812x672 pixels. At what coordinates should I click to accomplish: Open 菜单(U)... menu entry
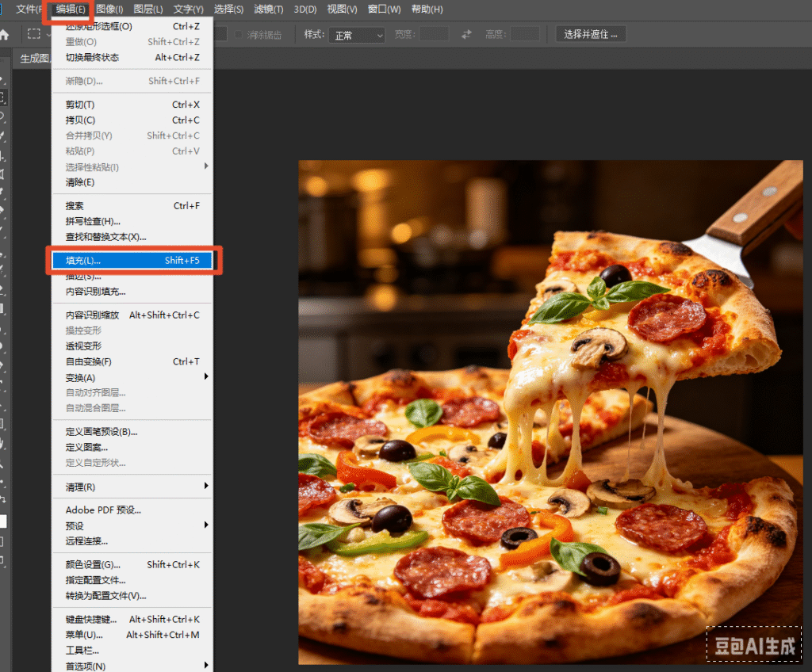132,635
